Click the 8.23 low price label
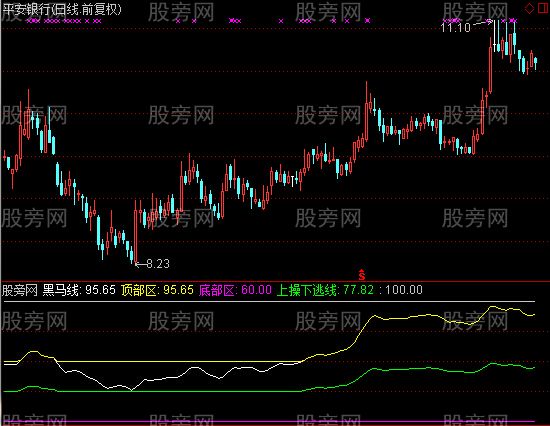This screenshot has width=550, height=426. click(x=158, y=264)
